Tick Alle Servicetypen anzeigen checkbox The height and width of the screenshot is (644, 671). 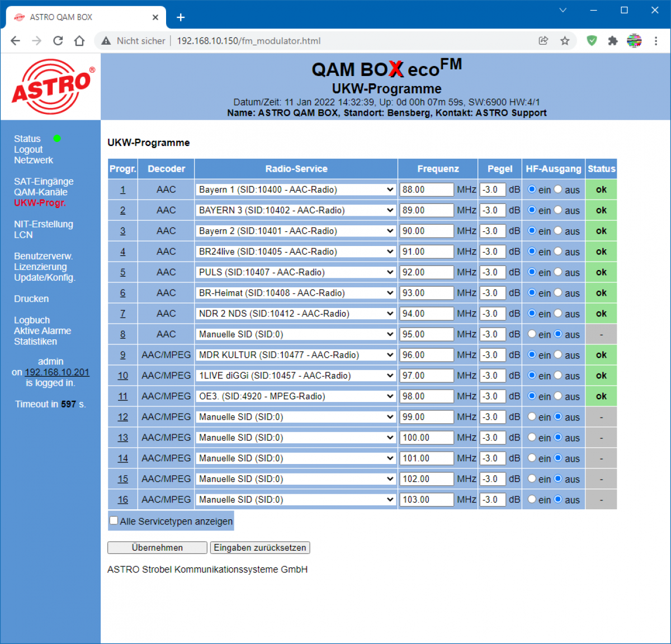point(114,520)
